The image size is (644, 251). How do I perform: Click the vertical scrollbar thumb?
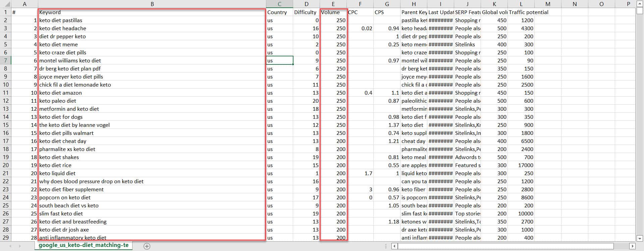[640, 10]
